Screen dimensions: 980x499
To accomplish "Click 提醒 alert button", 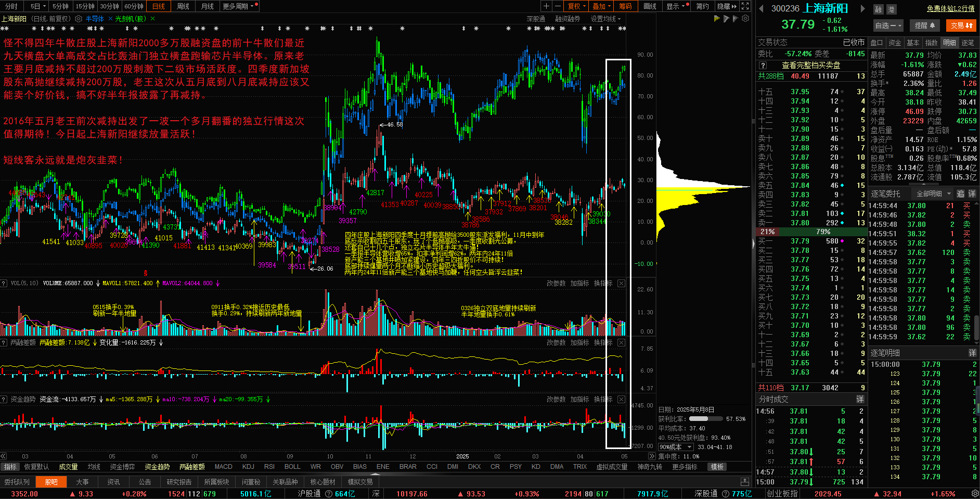I will [925, 25].
